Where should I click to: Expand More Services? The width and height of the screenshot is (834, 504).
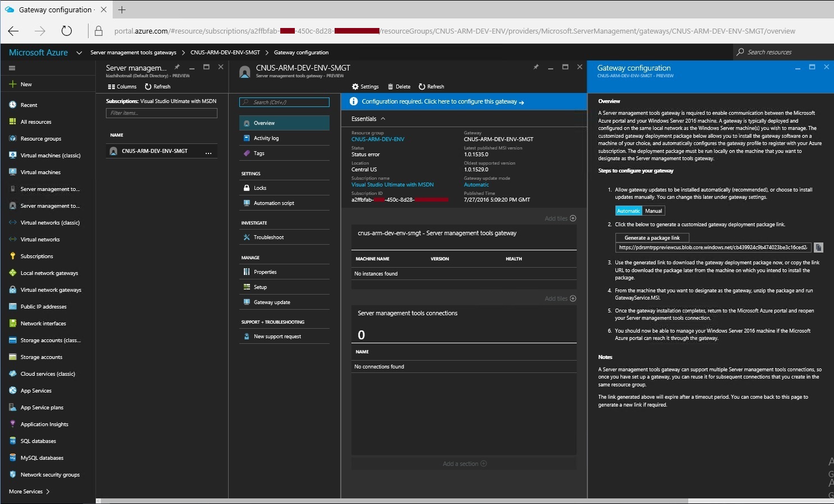coord(29,492)
